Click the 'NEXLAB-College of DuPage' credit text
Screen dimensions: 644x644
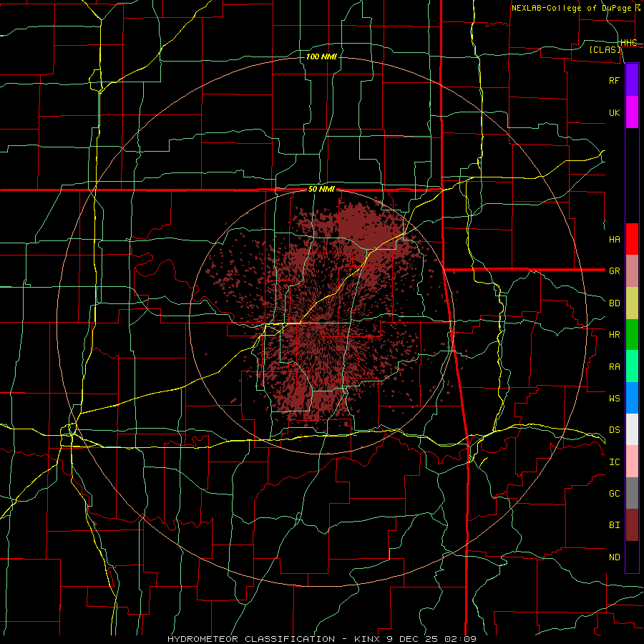click(x=571, y=8)
